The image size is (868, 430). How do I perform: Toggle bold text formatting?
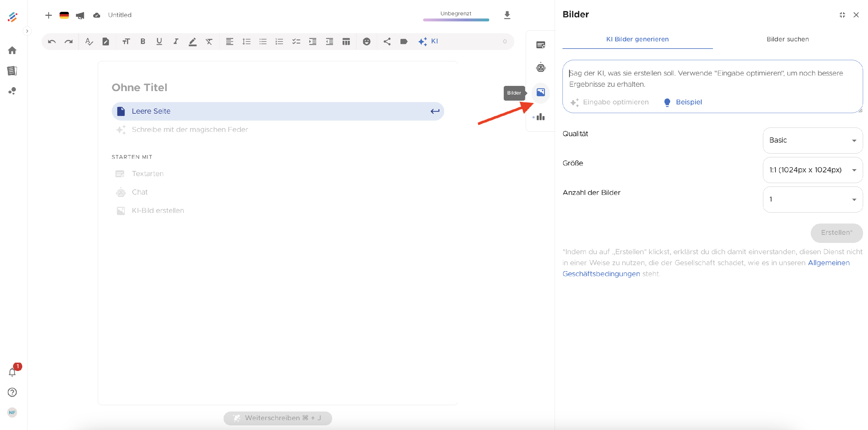[143, 41]
